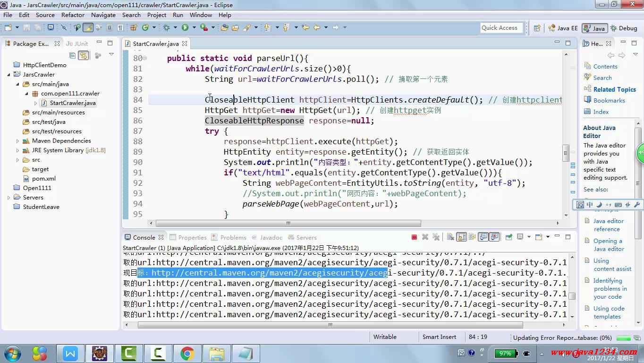Image resolution: width=644 pixels, height=363 pixels.
Task: Click the Display Selected Console icon
Action: coord(520,237)
